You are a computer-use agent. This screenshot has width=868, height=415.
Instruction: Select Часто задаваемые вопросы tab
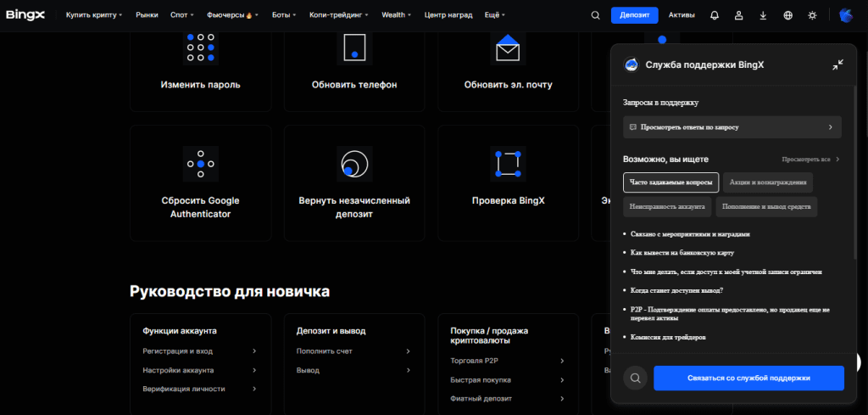(671, 182)
